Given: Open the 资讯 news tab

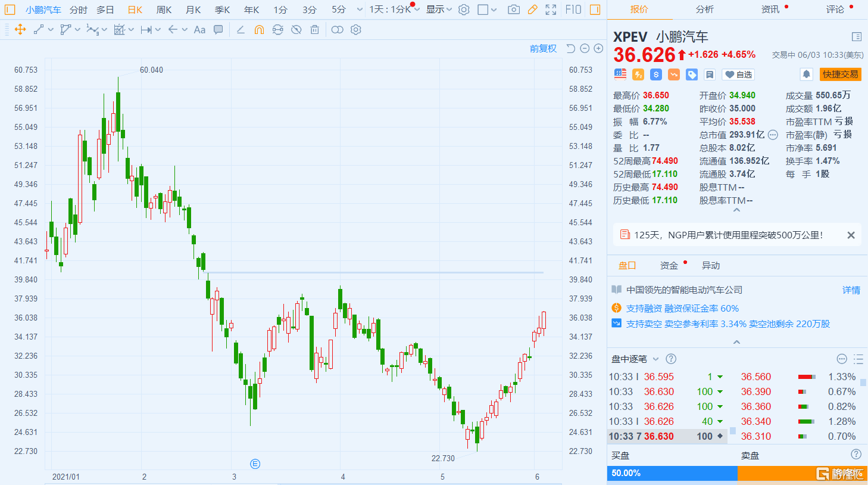Looking at the screenshot, I should point(770,10).
